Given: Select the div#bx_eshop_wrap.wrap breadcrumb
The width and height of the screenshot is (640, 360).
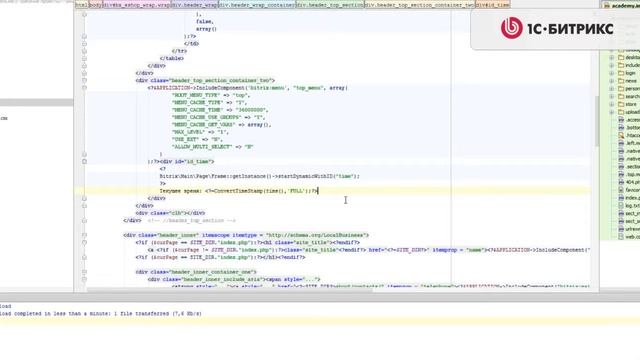Looking at the screenshot, I should tap(137, 5).
